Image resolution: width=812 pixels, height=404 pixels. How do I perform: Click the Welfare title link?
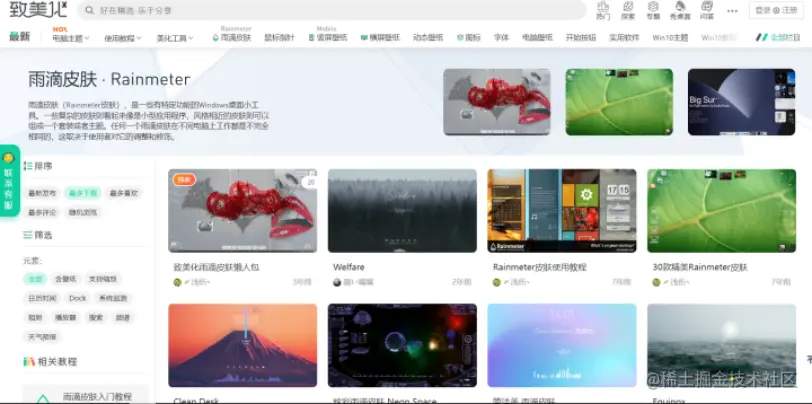click(349, 267)
